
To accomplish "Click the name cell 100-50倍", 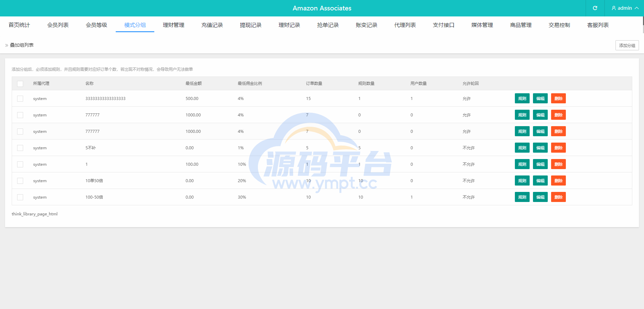I will point(94,197).
